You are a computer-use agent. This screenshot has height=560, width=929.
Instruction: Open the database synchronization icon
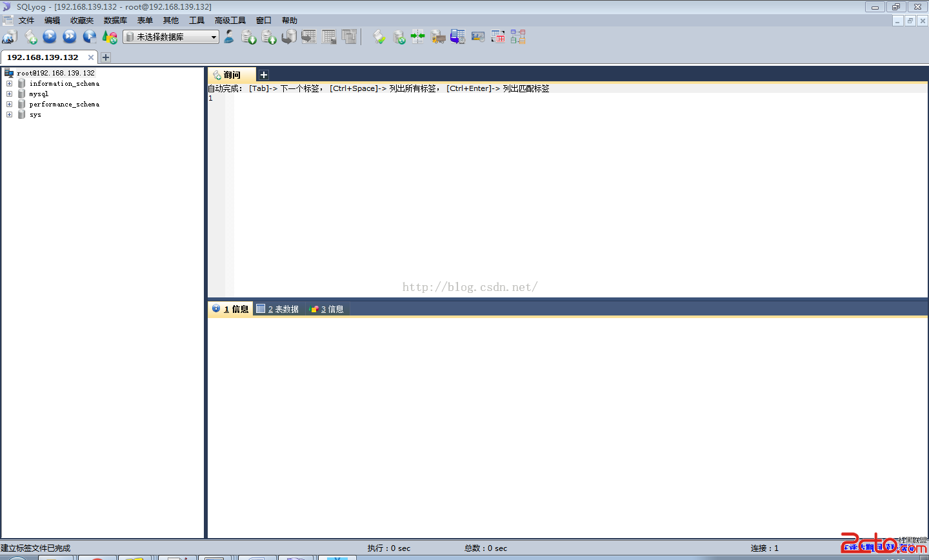click(399, 37)
